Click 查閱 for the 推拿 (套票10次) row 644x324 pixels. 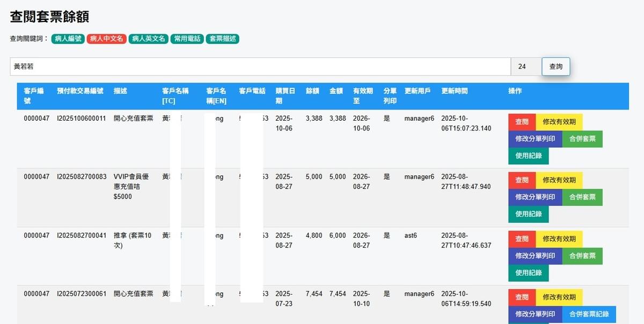pyautogui.click(x=522, y=239)
